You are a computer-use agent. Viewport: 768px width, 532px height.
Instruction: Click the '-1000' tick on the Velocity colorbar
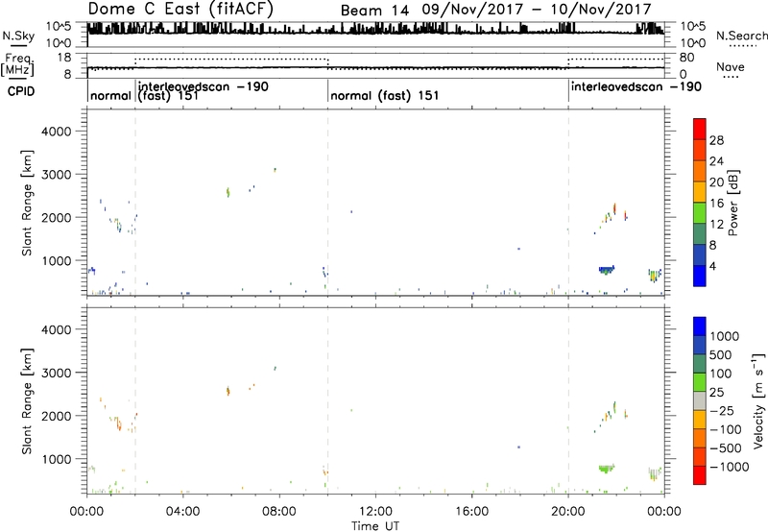(730, 467)
